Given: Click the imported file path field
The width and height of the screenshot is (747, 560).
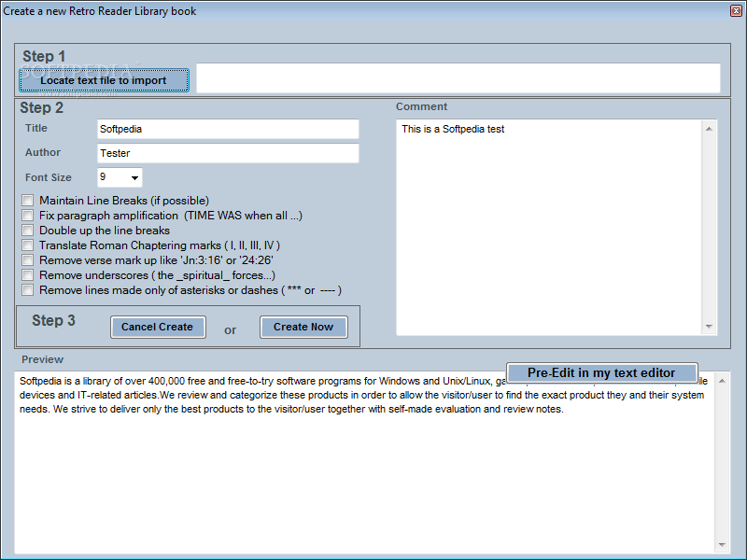Looking at the screenshot, I should coord(458,78).
